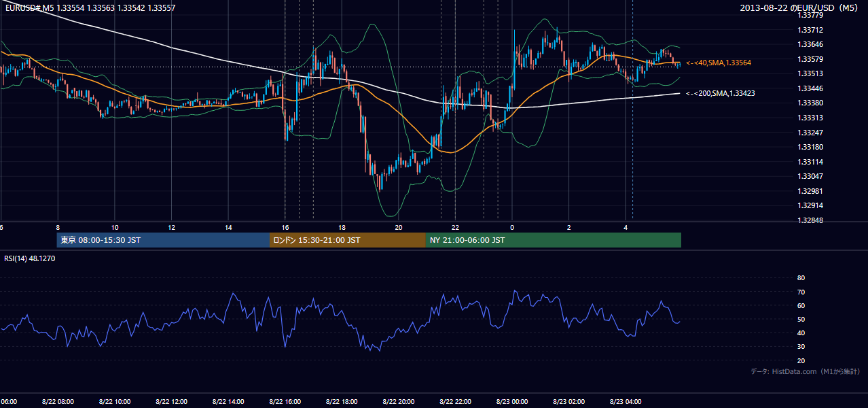This screenshot has width=868, height=408.
Task: Click hour label 22 below the price chart
Action: coord(455,227)
